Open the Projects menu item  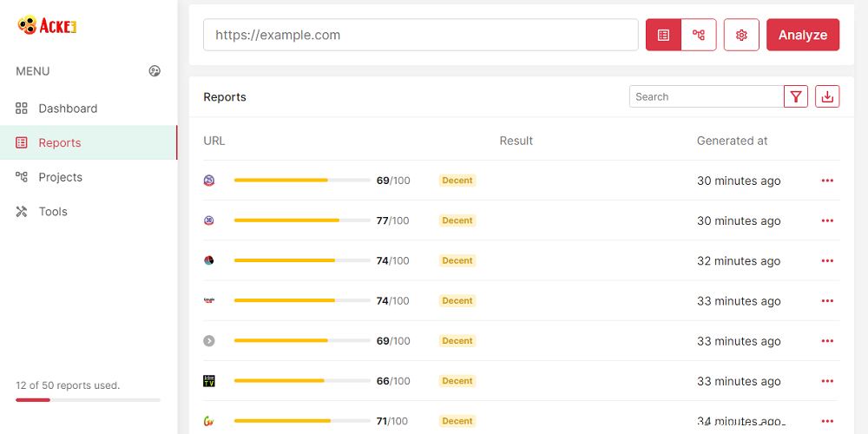[60, 177]
